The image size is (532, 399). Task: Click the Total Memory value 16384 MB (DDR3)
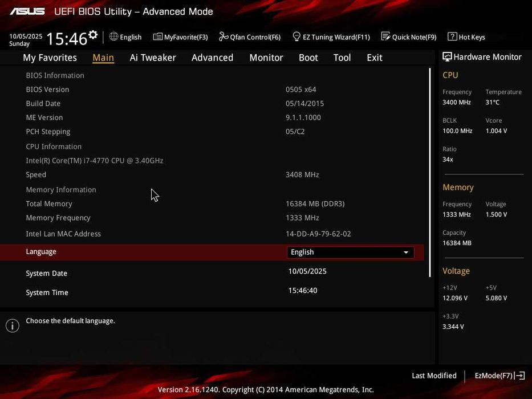click(315, 203)
